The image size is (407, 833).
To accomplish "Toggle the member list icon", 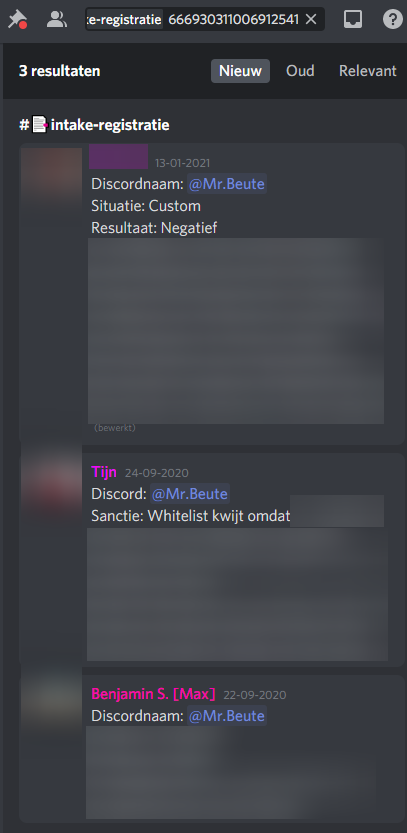I will [56, 20].
